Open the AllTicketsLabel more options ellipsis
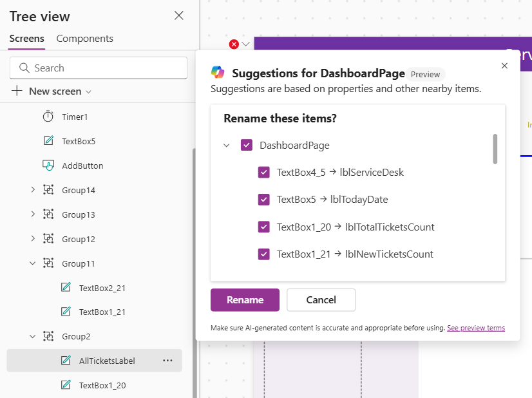 [x=167, y=361]
